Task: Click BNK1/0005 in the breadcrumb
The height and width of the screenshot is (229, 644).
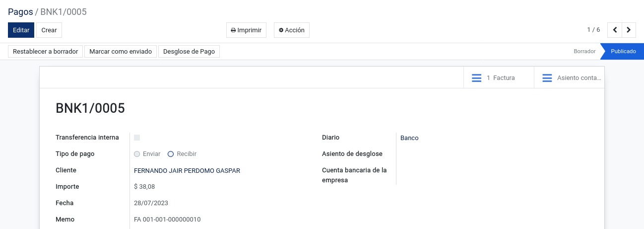Action: (64, 11)
